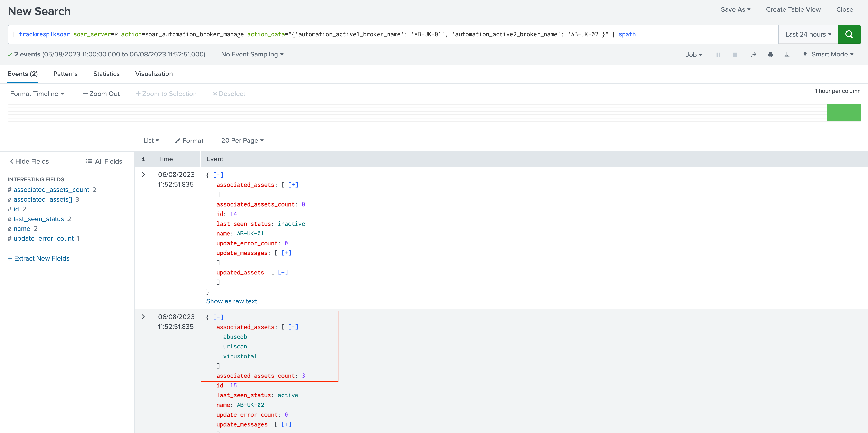Click Create Table View
The image size is (868, 433).
click(x=793, y=9)
